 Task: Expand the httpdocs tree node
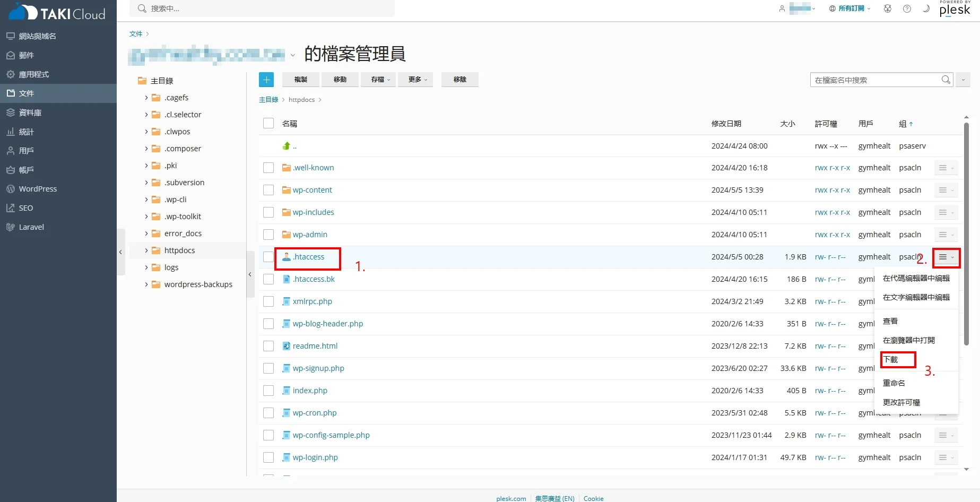pyautogui.click(x=146, y=250)
